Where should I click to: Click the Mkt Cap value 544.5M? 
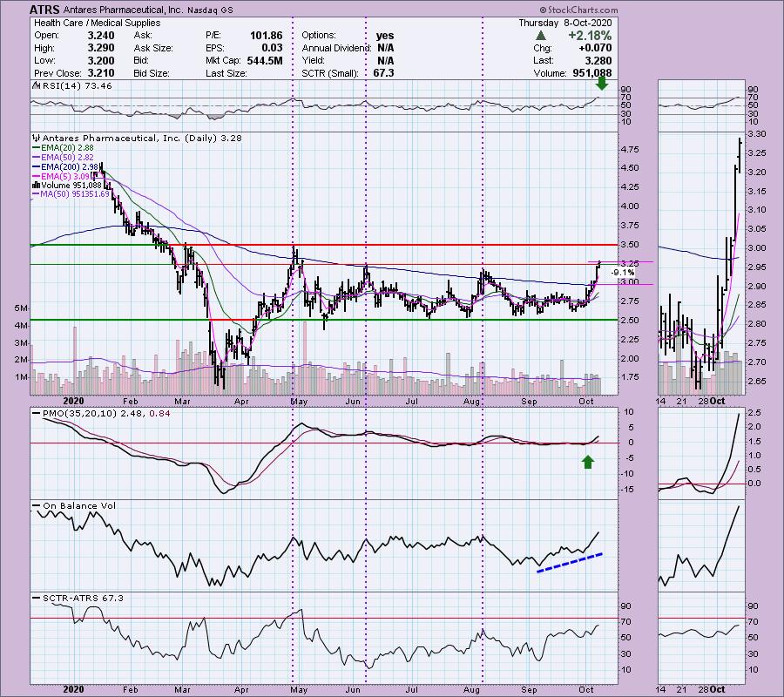pyautogui.click(x=265, y=60)
